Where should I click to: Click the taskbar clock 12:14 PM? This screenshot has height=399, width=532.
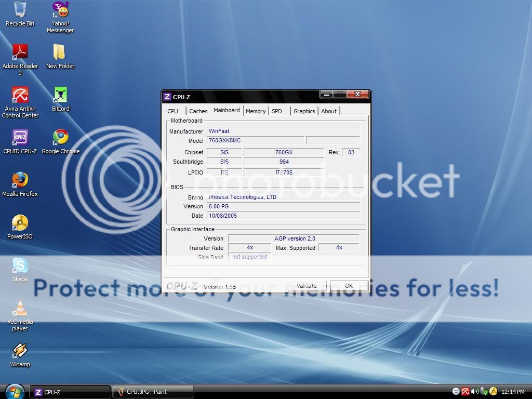point(513,392)
